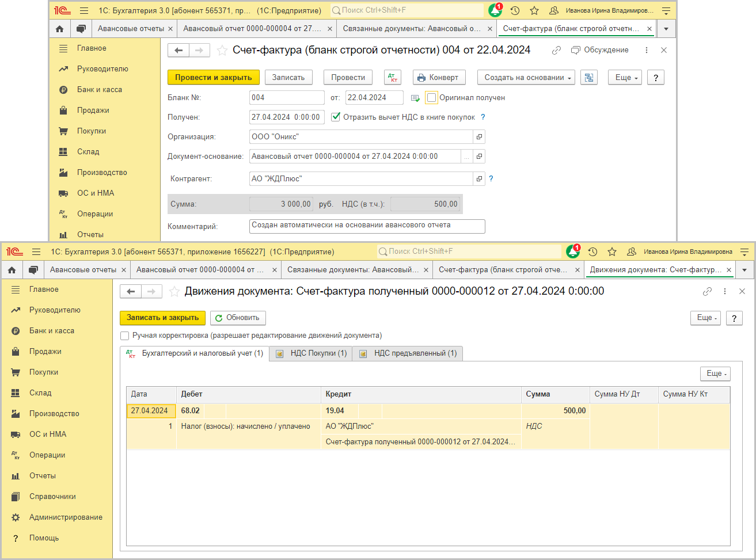The image size is (756, 560).
Task: Click Комментарий input field
Action: pyautogui.click(x=367, y=226)
